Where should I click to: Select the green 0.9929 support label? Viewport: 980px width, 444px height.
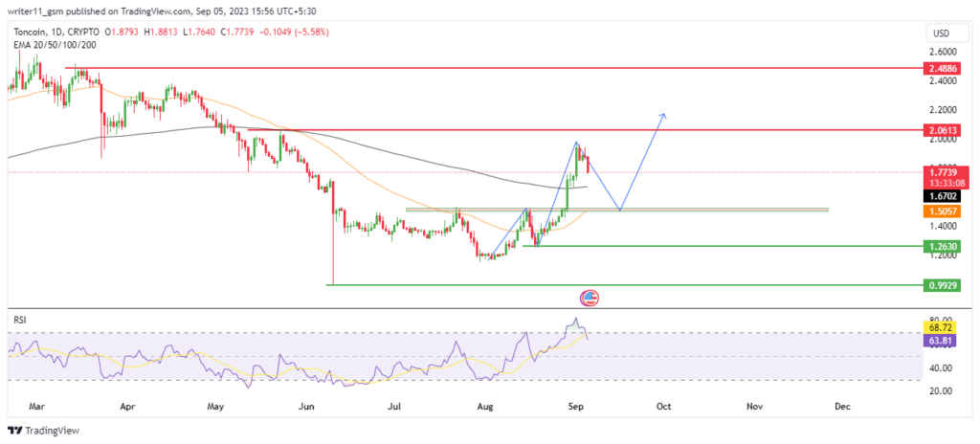click(942, 286)
